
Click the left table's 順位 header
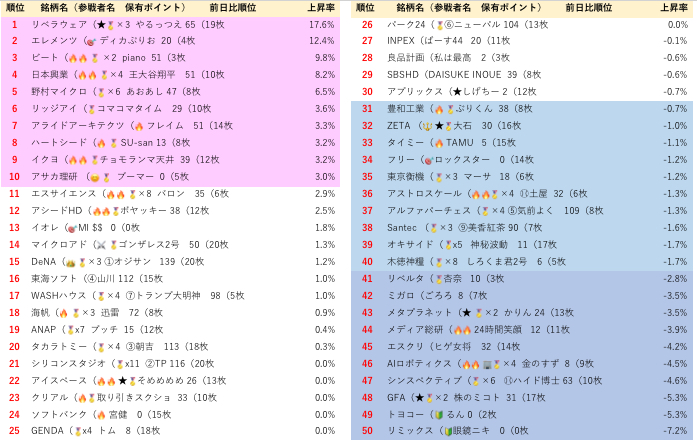pos(16,8)
